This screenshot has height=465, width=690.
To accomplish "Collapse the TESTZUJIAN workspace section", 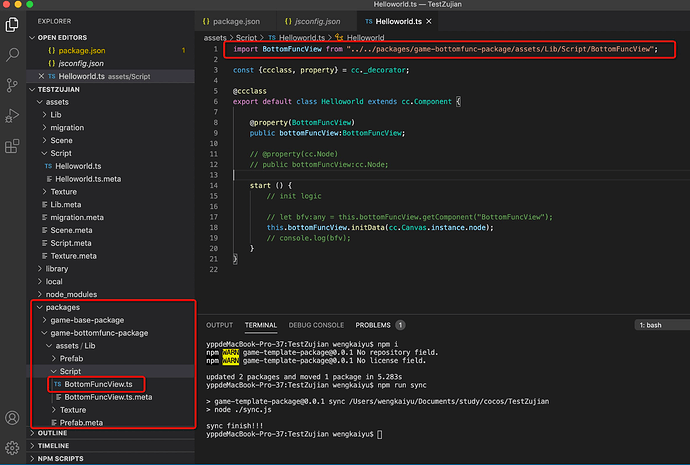I will click(x=32, y=89).
